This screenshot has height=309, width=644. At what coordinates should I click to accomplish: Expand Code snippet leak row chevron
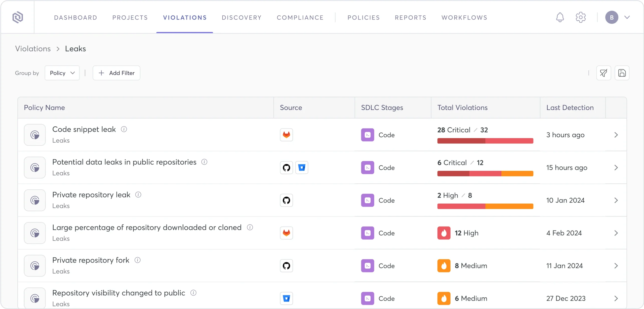pyautogui.click(x=616, y=135)
